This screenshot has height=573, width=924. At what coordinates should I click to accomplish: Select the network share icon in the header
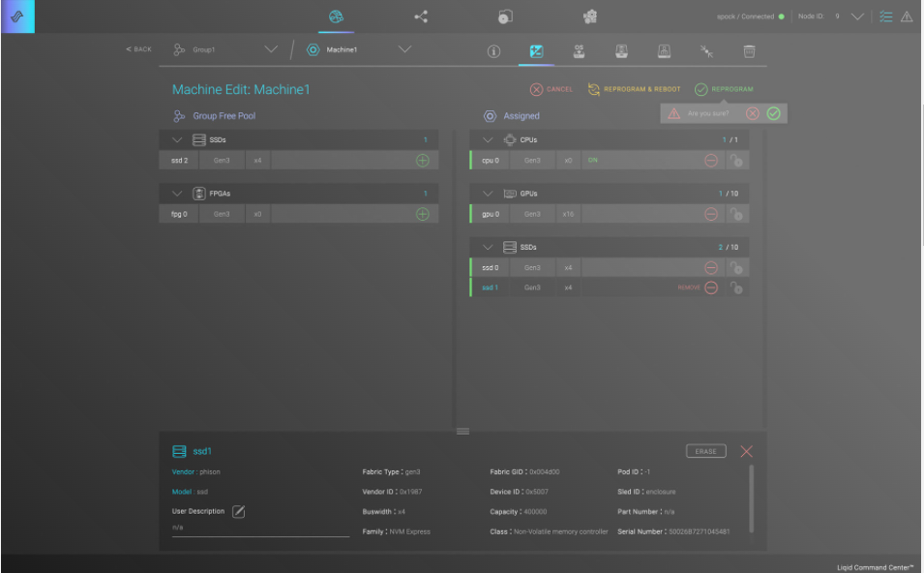420,16
